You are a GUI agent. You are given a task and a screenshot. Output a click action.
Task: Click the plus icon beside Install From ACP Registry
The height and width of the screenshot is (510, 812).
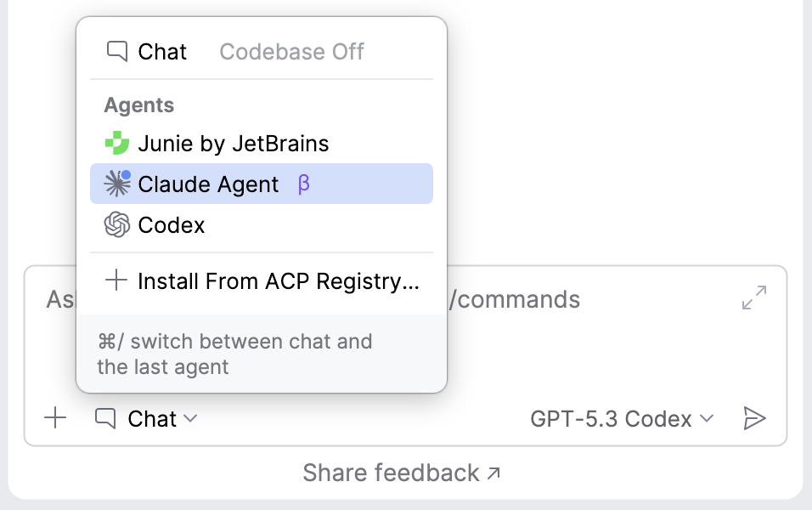point(116,280)
